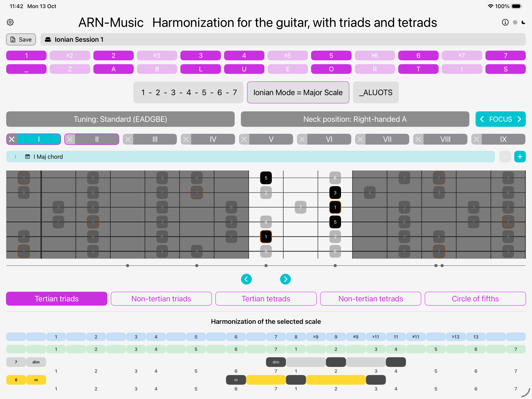Open the info circle icon
Viewport: 532px width, 399px height.
[505, 22]
